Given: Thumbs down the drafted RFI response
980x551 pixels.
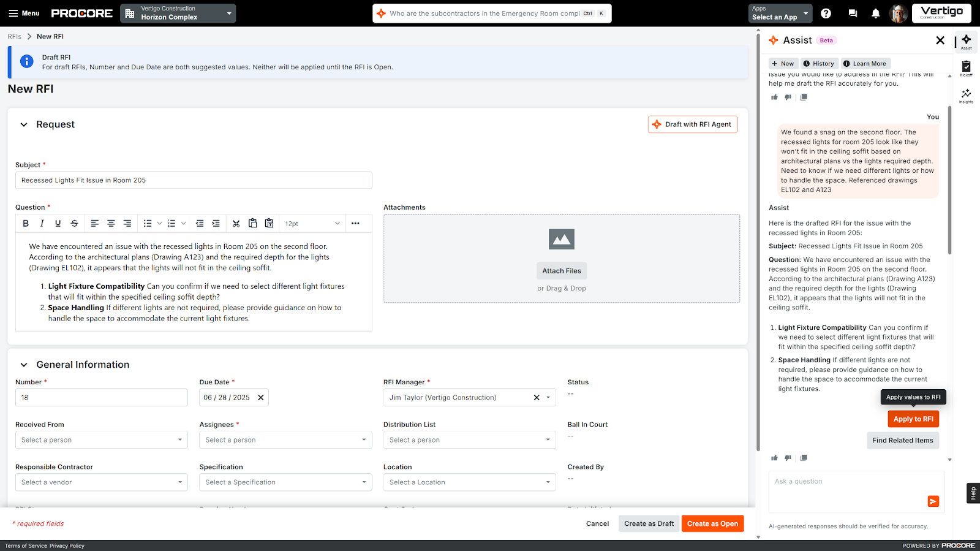Looking at the screenshot, I should coord(788,458).
